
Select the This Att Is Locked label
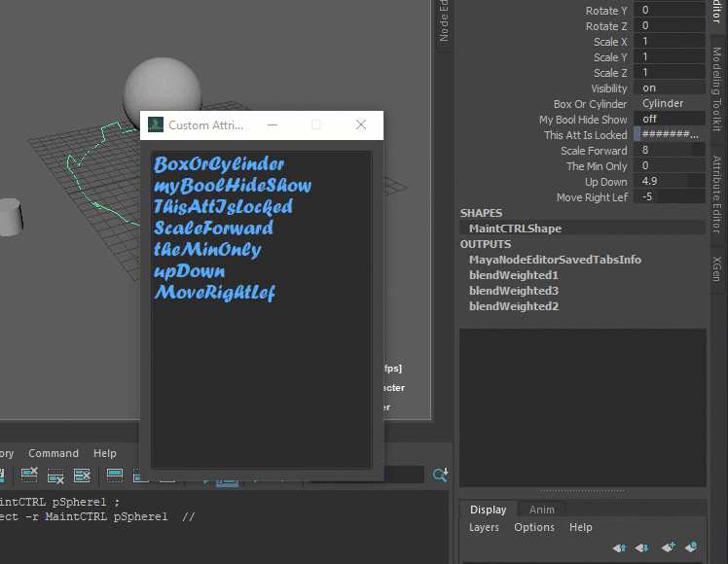pos(586,135)
